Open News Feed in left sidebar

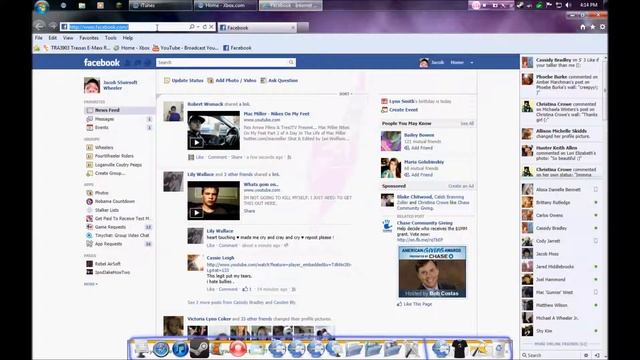[119, 110]
